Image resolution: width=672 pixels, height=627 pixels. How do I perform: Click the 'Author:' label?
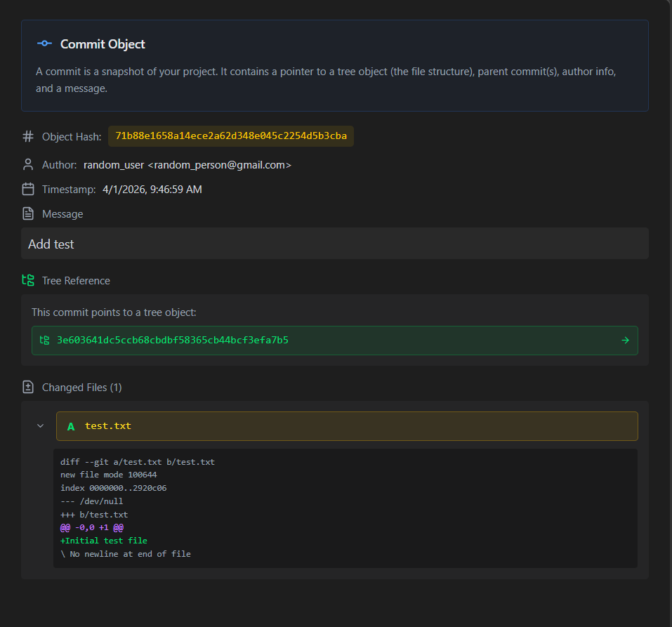click(x=59, y=165)
